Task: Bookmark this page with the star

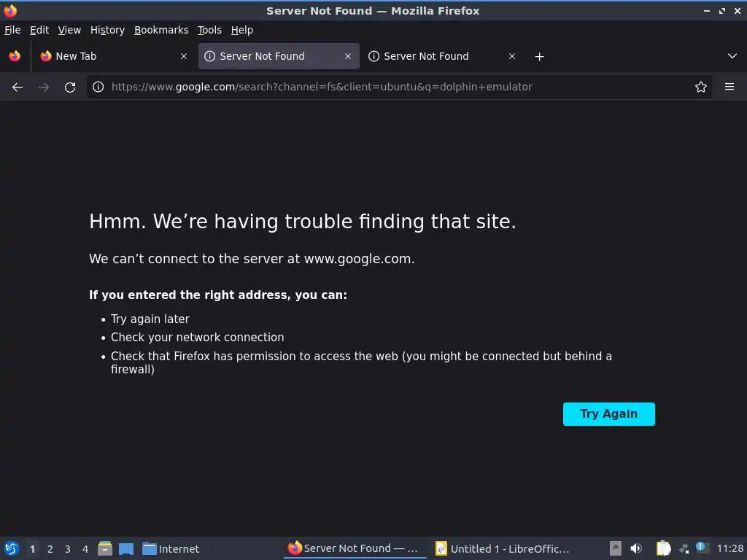Action: (701, 87)
